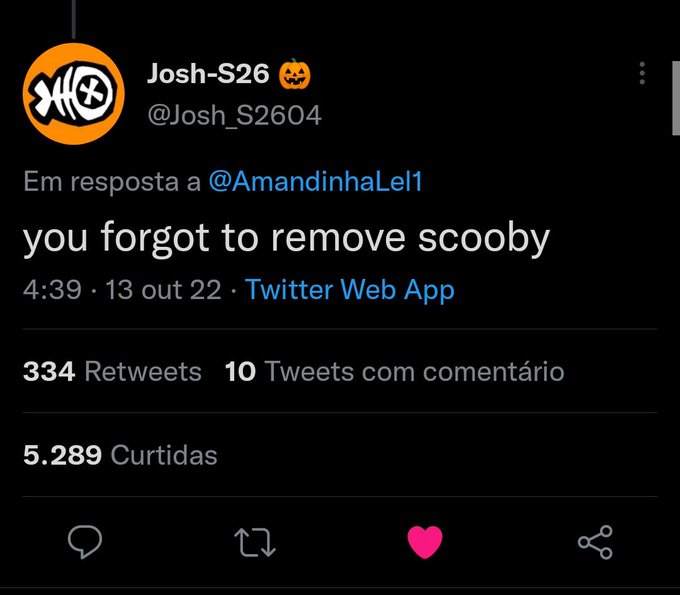680x595 pixels.
Task: Open the three-dot more options menu
Action: pyautogui.click(x=642, y=73)
